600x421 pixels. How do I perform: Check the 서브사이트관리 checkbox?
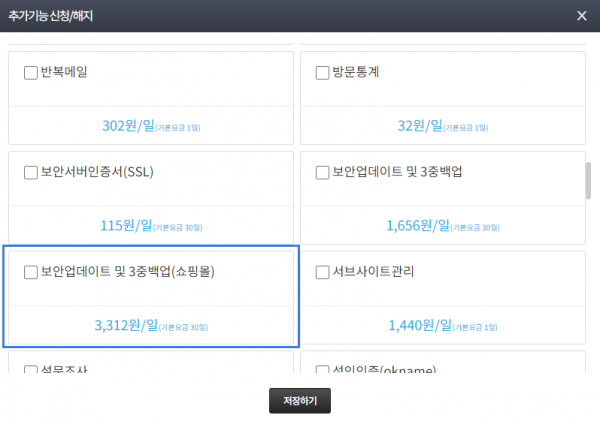tap(322, 272)
